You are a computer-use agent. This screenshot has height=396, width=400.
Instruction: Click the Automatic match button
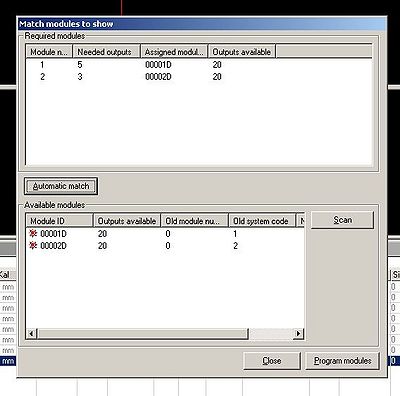click(61, 186)
